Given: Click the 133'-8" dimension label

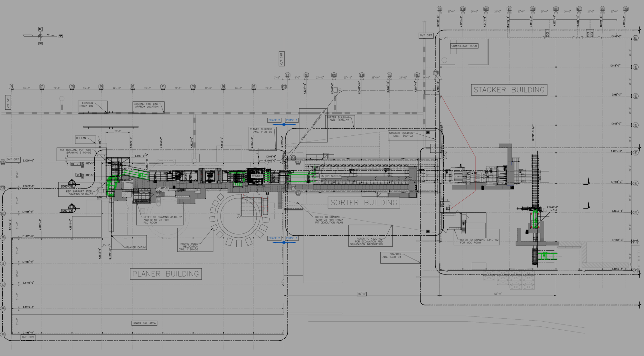Looking at the screenshot, I should 362,294.
